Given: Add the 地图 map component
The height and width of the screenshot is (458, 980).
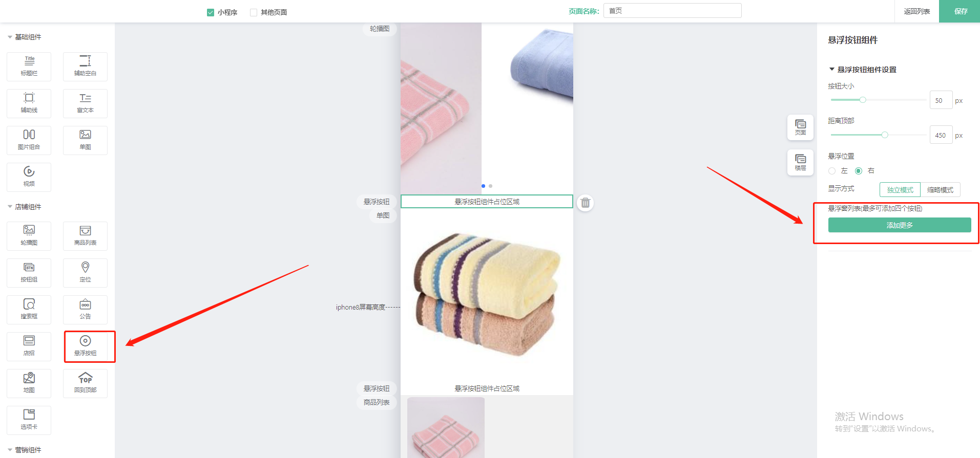Looking at the screenshot, I should [x=29, y=383].
